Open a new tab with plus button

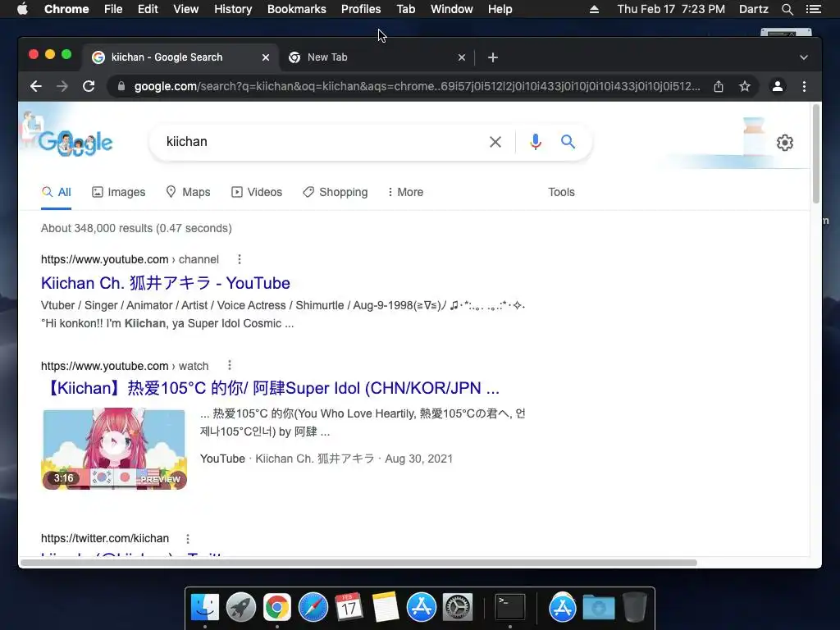click(x=493, y=57)
